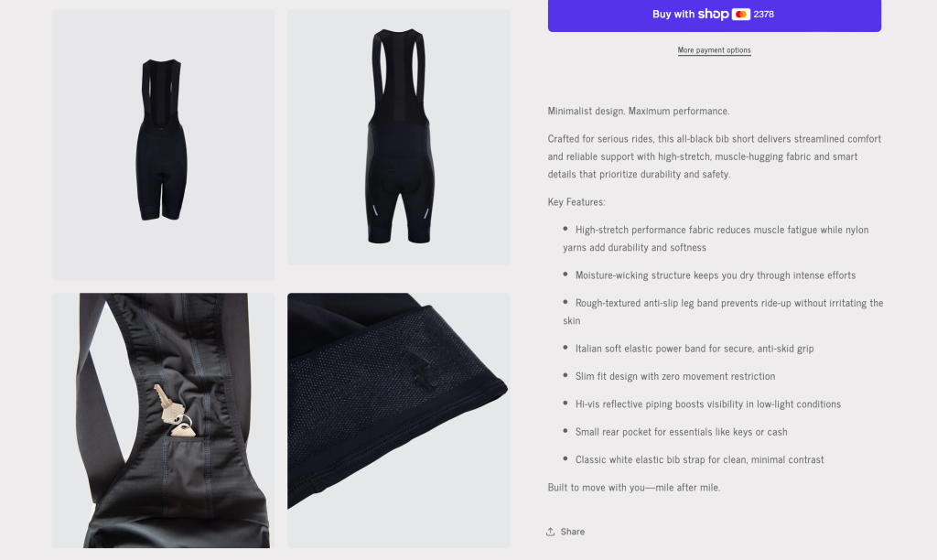Click the Key Features heading
This screenshot has height=560, width=937.
click(x=576, y=202)
